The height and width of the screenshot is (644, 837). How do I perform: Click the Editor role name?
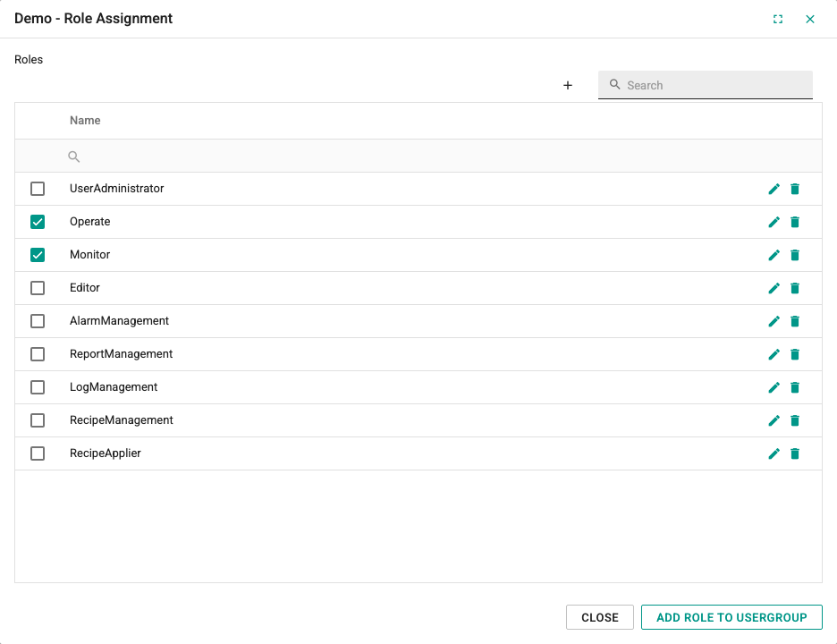84,288
